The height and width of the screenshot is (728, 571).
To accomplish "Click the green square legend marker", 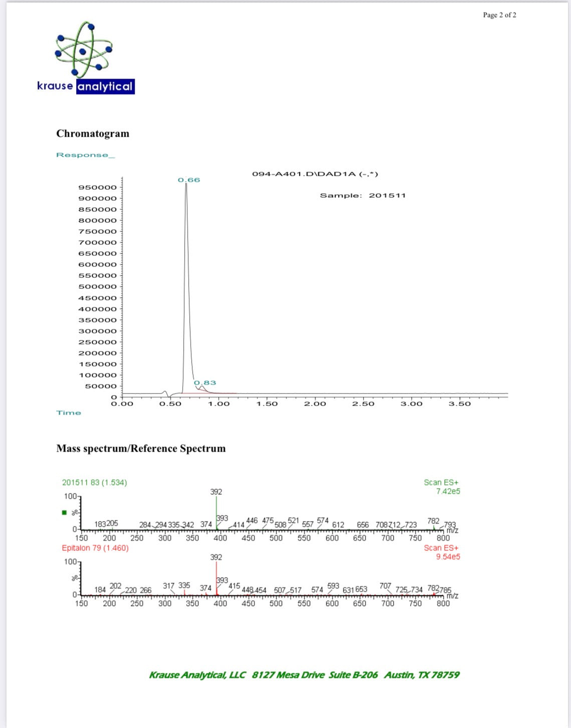I will tap(64, 513).
